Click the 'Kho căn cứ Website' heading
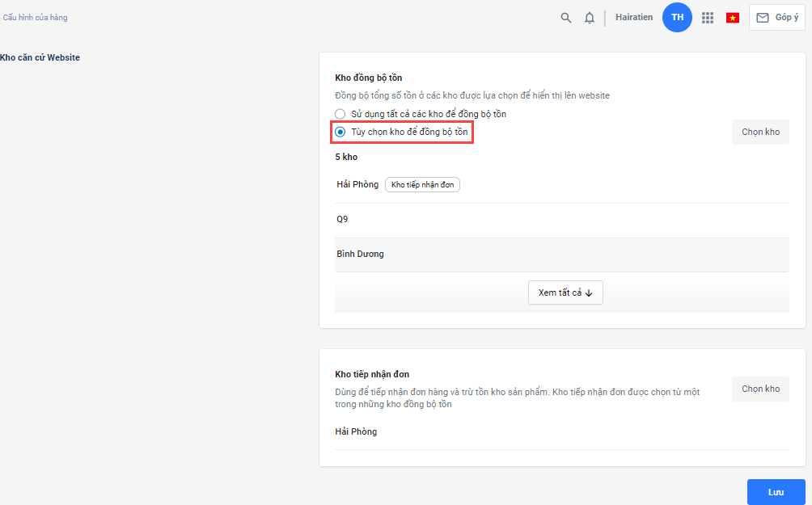Screen dimensions: 812x505 coord(40,57)
